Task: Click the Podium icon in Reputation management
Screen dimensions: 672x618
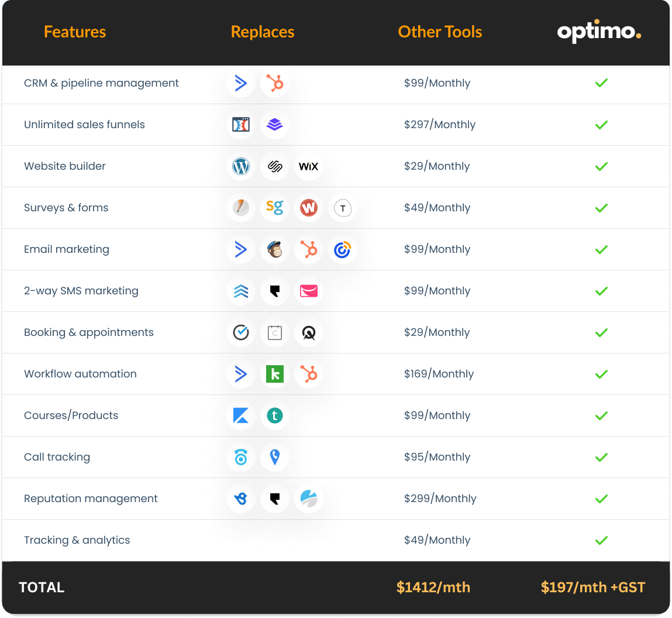Action: point(274,499)
